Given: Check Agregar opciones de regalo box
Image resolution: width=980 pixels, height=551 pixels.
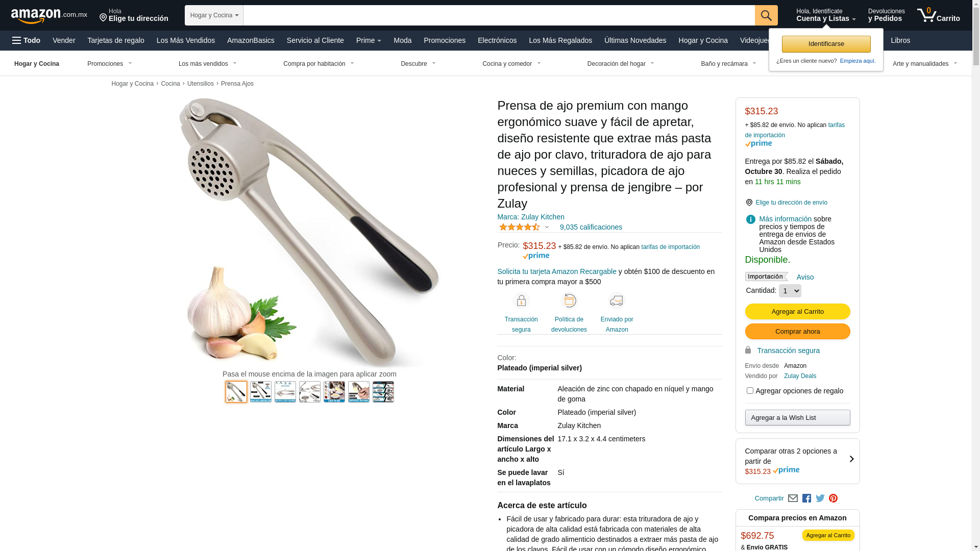Looking at the screenshot, I should click(750, 391).
